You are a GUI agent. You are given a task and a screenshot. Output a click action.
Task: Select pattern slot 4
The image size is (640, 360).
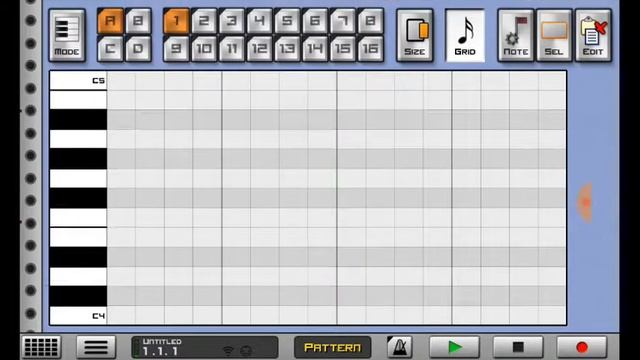click(260, 21)
